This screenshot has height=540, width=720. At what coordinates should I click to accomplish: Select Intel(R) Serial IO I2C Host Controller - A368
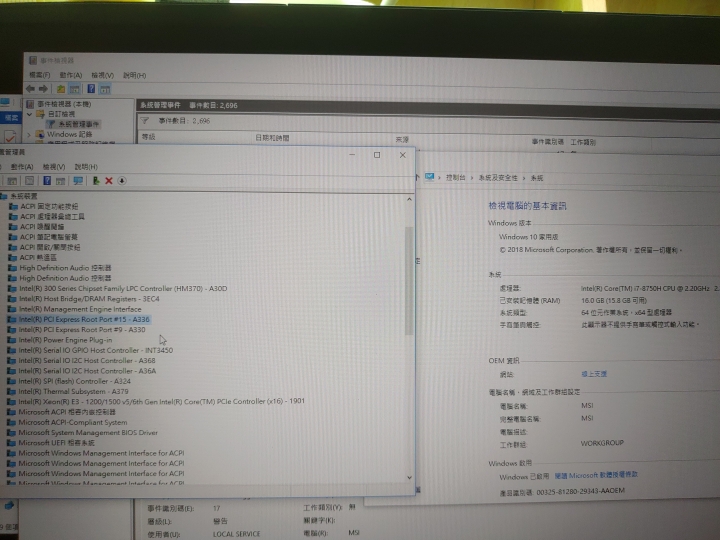point(87,361)
